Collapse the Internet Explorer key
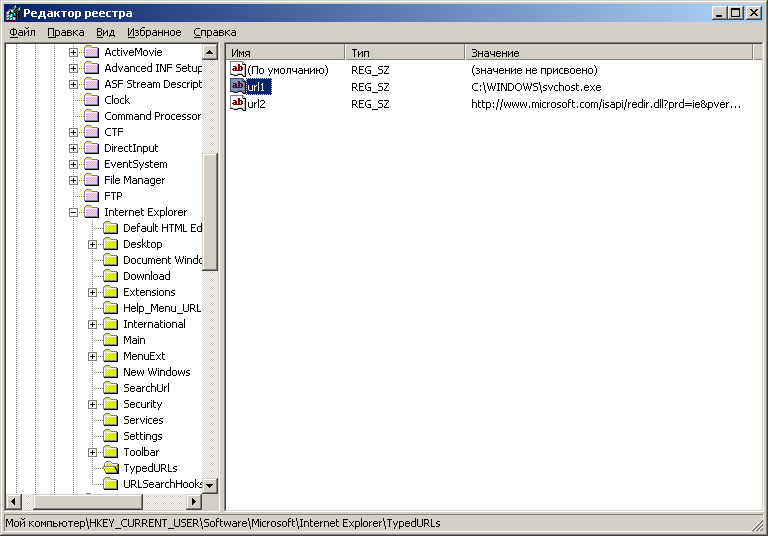Screen dimensions: 768x536 click(x=73, y=212)
